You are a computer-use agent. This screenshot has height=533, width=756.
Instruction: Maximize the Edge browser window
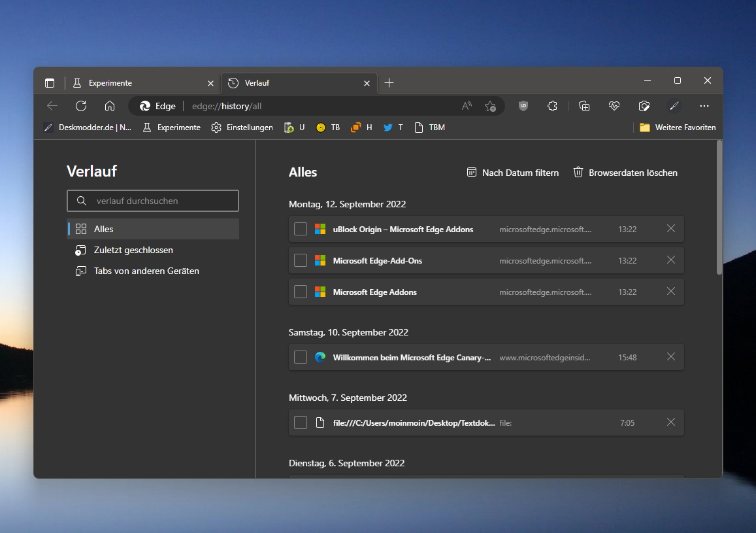click(678, 80)
